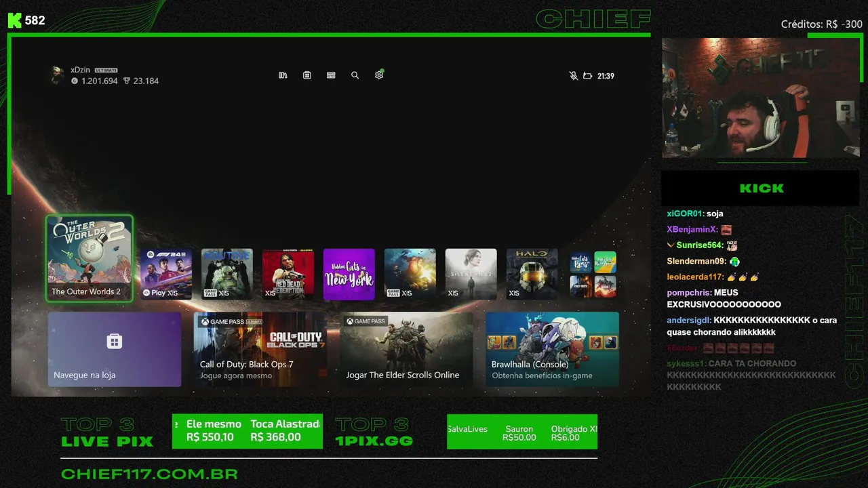Image resolution: width=868 pixels, height=488 pixels.
Task: Click the emote in XBenjaminX's message
Action: pos(726,230)
